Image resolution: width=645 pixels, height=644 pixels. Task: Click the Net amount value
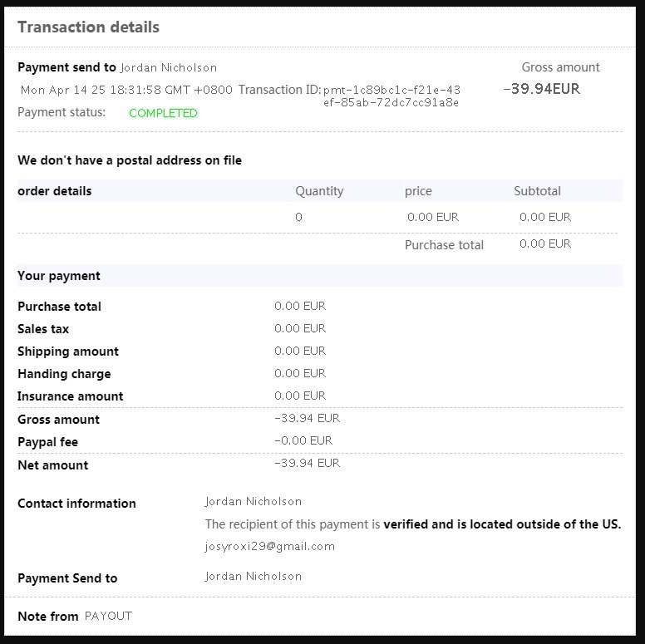click(308, 463)
